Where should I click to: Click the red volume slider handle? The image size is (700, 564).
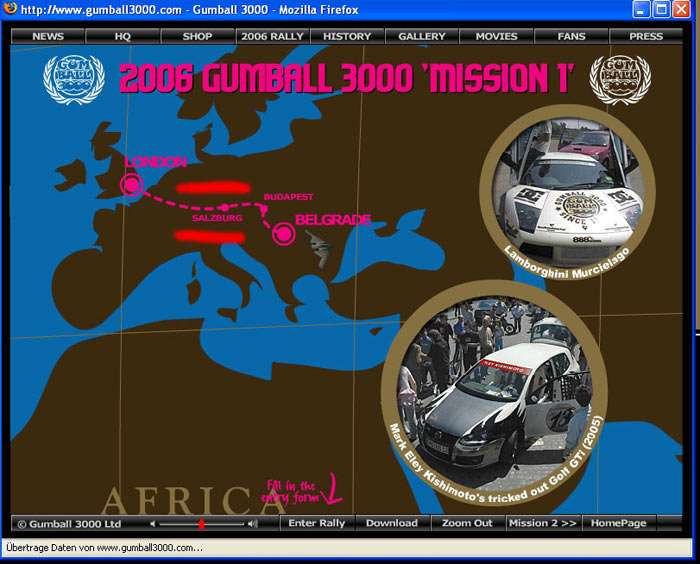click(201, 523)
